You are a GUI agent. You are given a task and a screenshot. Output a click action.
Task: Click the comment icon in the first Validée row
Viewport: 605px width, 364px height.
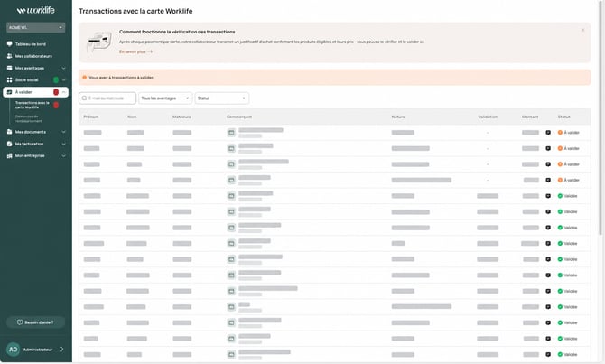(548, 196)
